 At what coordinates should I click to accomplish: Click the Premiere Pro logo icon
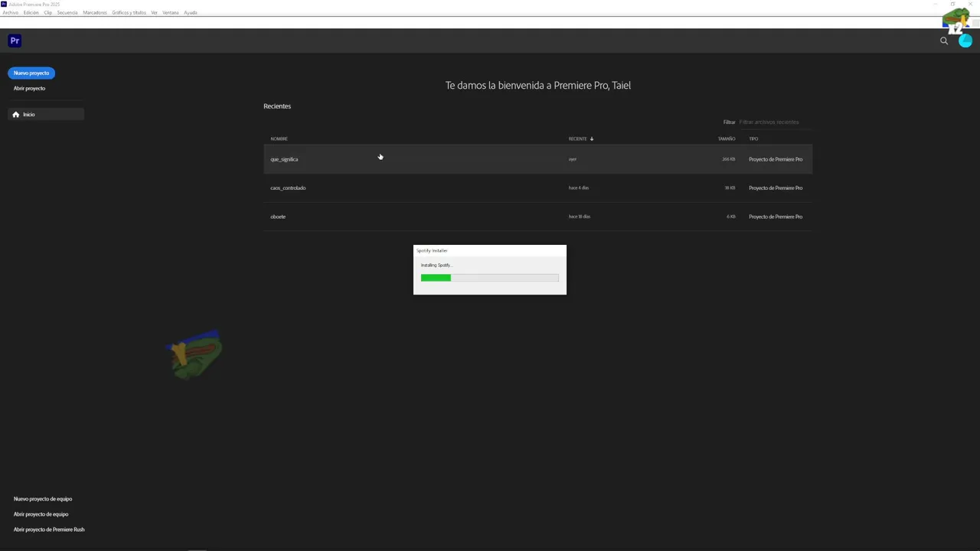[15, 41]
